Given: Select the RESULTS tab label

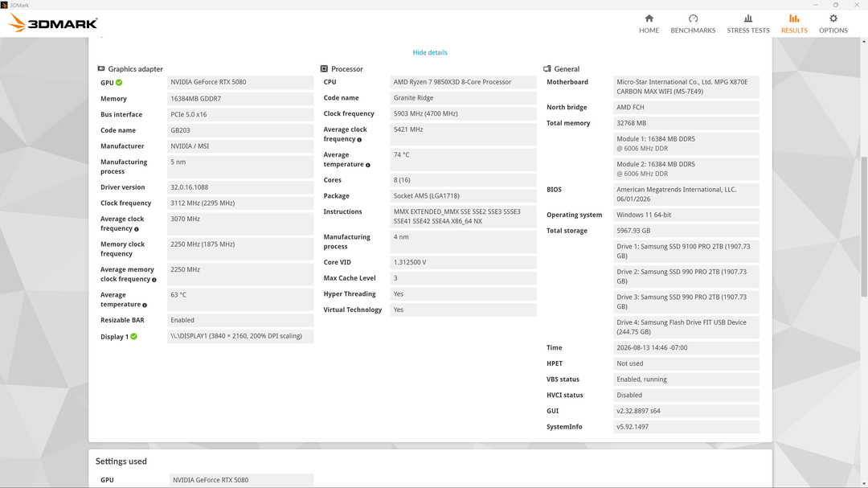Looking at the screenshot, I should (x=794, y=31).
